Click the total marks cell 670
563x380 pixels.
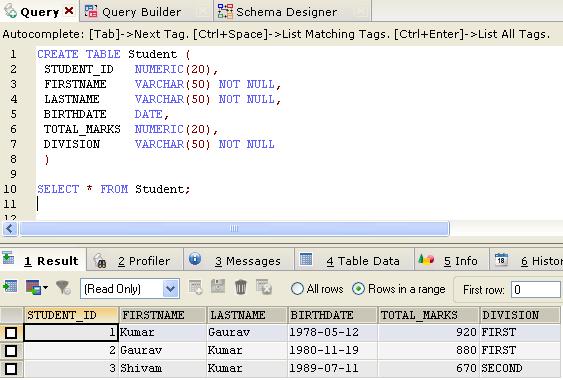click(429, 368)
